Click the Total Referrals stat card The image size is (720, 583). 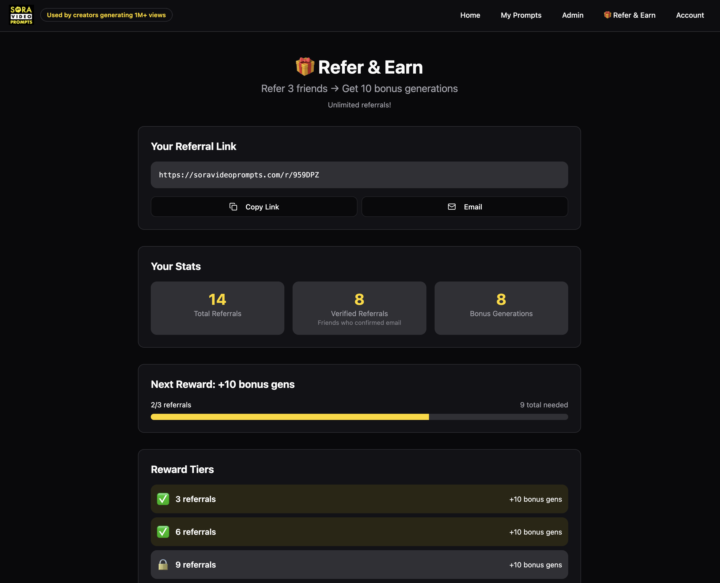(x=217, y=308)
